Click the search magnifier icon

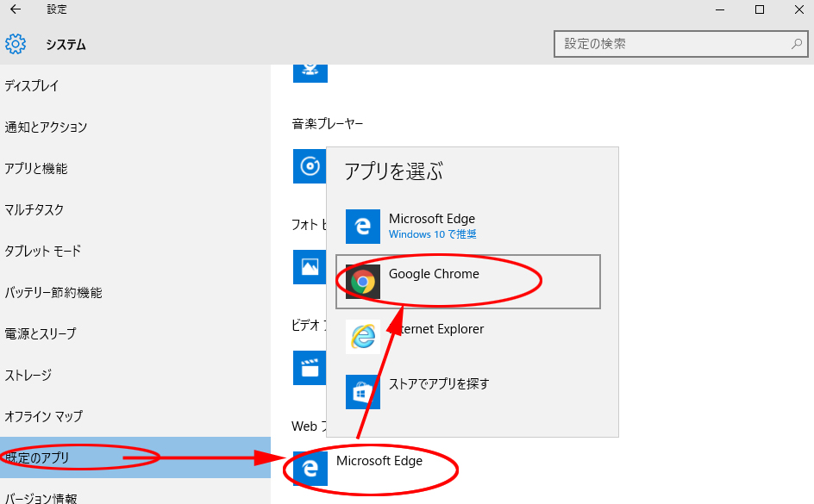click(797, 44)
